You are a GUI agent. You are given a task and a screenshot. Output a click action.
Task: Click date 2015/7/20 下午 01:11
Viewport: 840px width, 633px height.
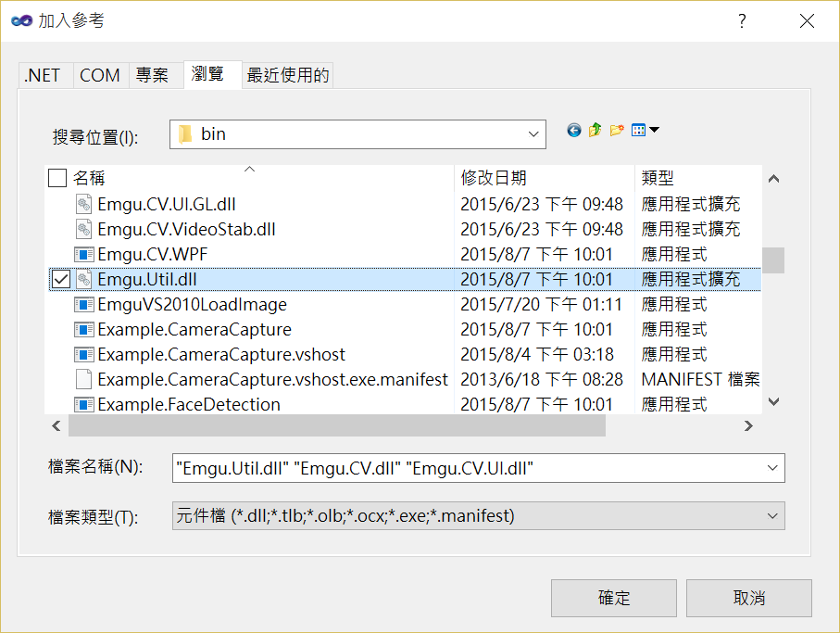tap(541, 304)
